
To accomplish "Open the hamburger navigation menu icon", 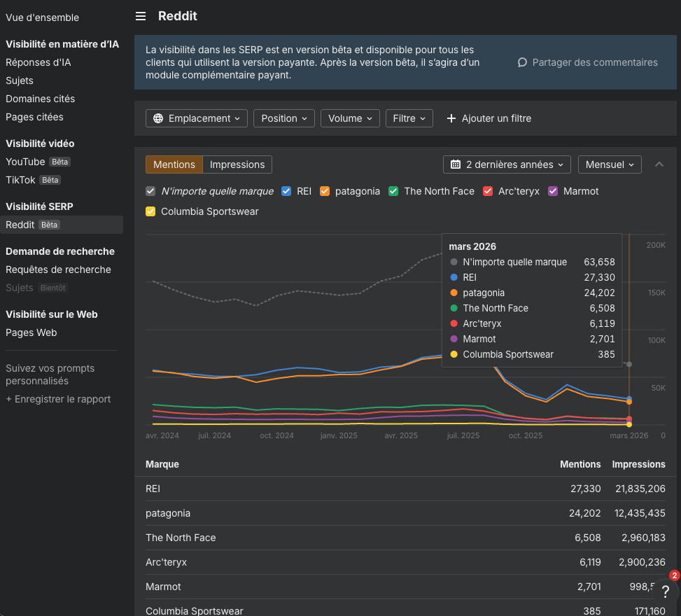I will point(141,15).
